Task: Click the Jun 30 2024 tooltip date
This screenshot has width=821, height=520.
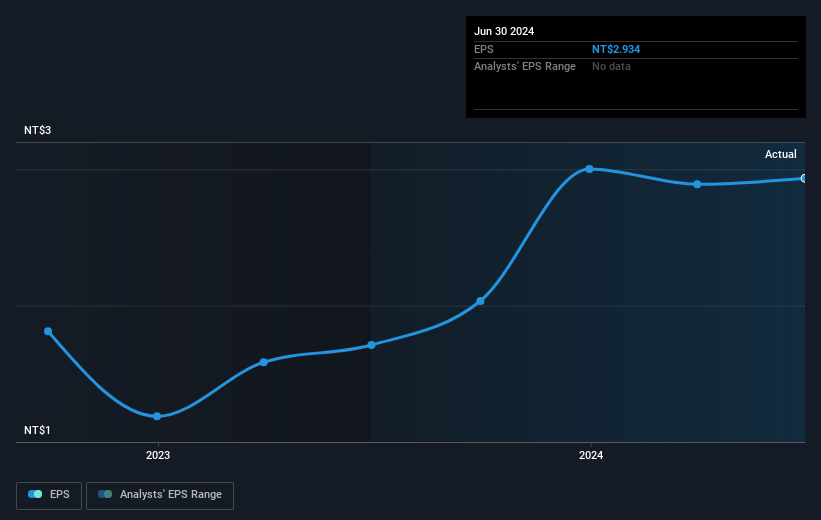Action: (x=504, y=31)
